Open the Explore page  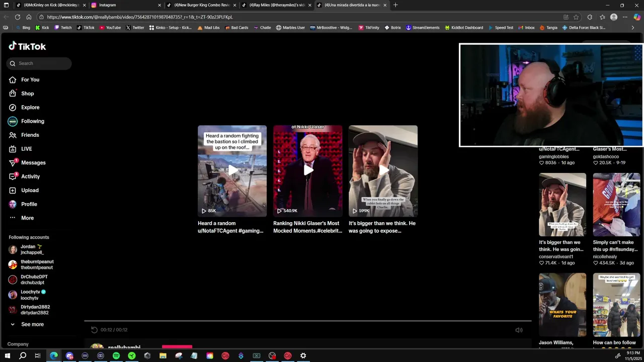[x=24, y=107]
